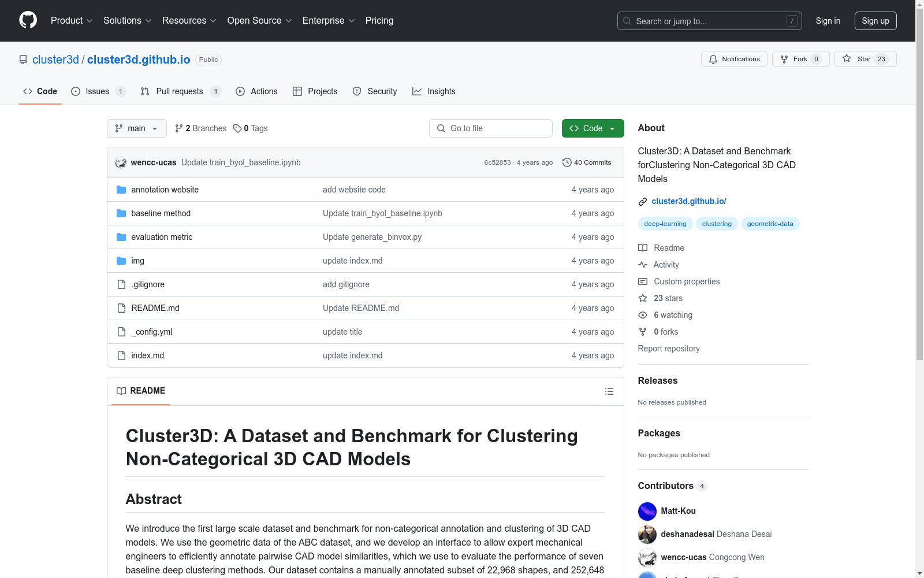Switch to the Pull requests tab

(x=181, y=91)
